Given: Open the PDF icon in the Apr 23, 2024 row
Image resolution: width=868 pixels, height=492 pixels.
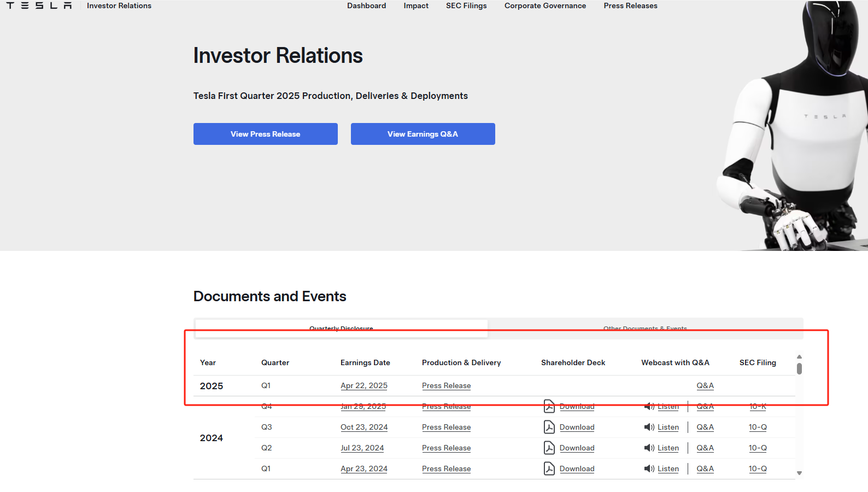Looking at the screenshot, I should pyautogui.click(x=549, y=468).
